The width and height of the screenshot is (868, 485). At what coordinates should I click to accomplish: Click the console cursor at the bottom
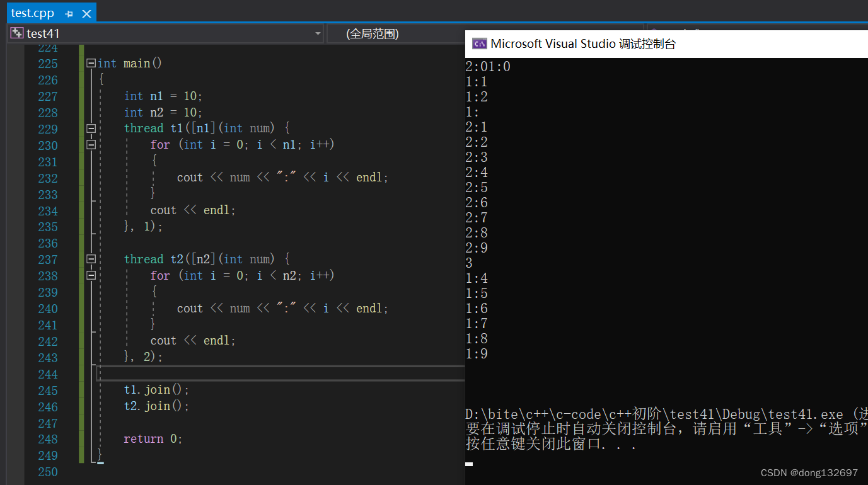[x=469, y=464]
